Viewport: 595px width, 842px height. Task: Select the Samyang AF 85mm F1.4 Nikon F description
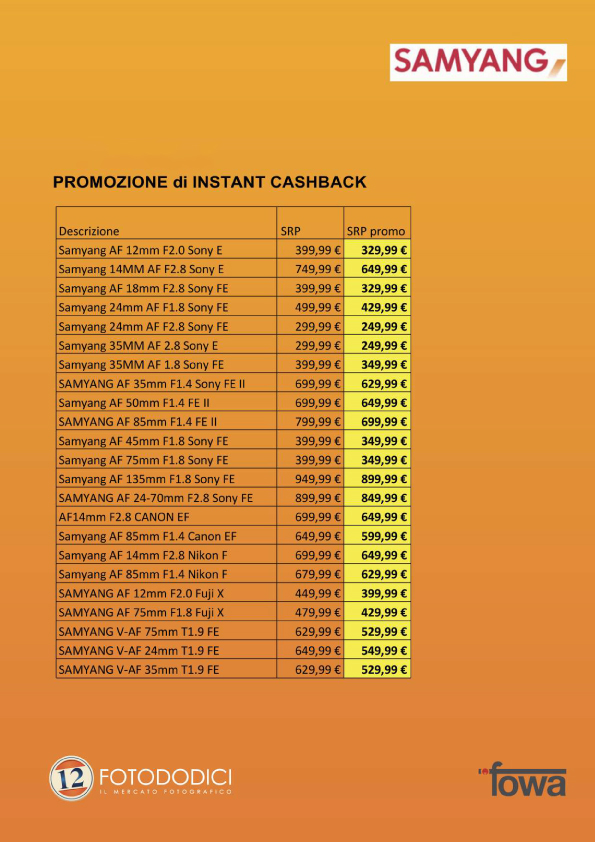click(143, 575)
